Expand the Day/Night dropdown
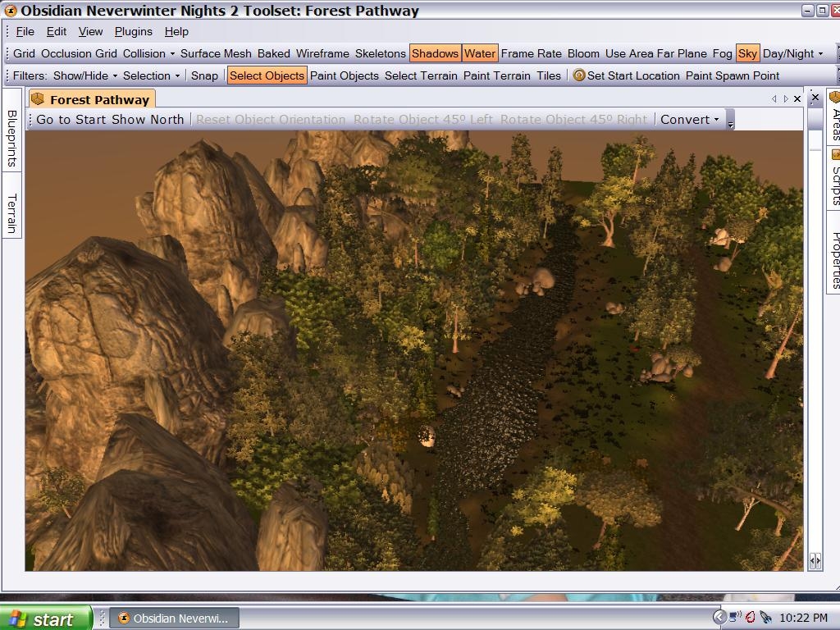Screen dimensions: 840x630 coord(792,53)
